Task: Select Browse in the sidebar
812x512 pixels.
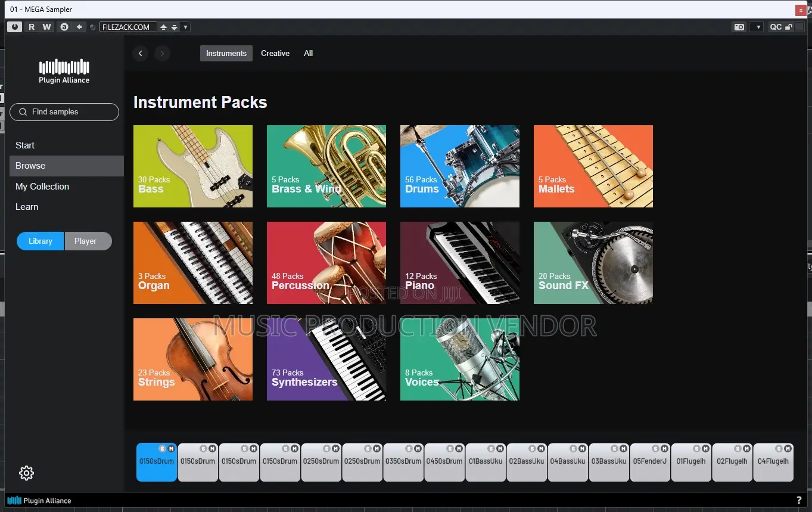Action: click(x=67, y=166)
